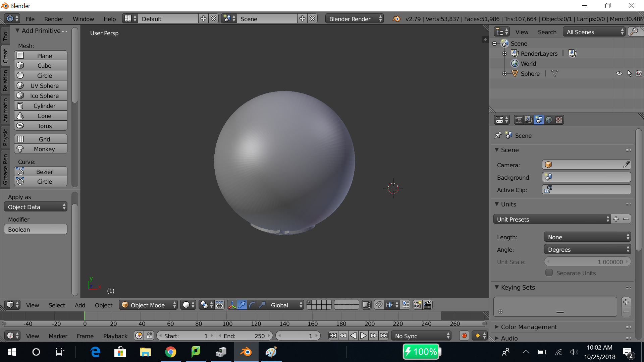Open the Texture properties checkered icon
The image size is (644, 362).
pos(559,120)
